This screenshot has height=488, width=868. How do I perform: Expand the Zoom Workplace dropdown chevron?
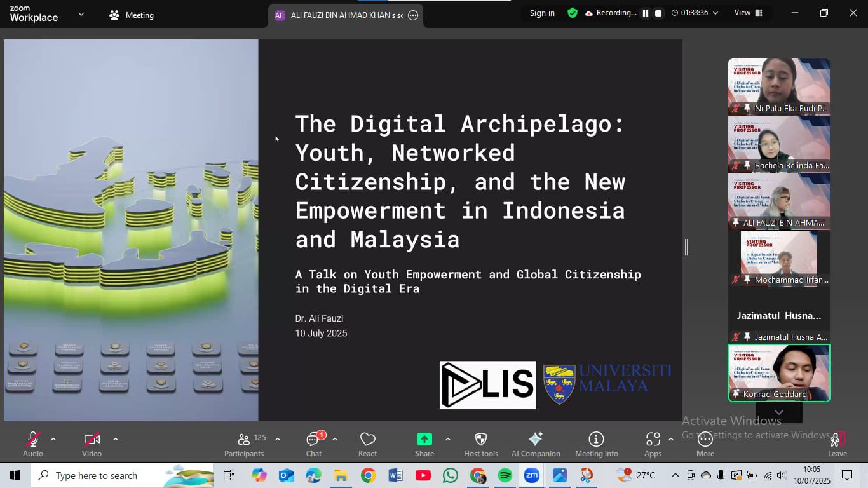point(81,14)
